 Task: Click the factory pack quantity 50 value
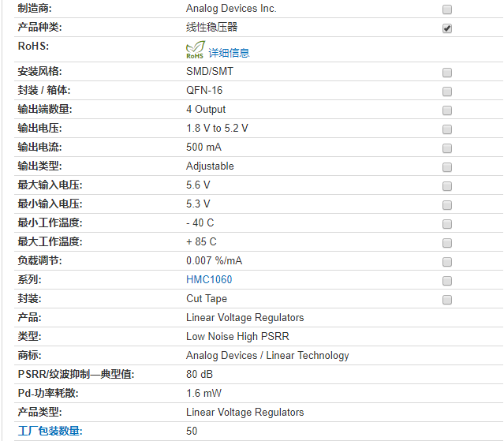[192, 431]
